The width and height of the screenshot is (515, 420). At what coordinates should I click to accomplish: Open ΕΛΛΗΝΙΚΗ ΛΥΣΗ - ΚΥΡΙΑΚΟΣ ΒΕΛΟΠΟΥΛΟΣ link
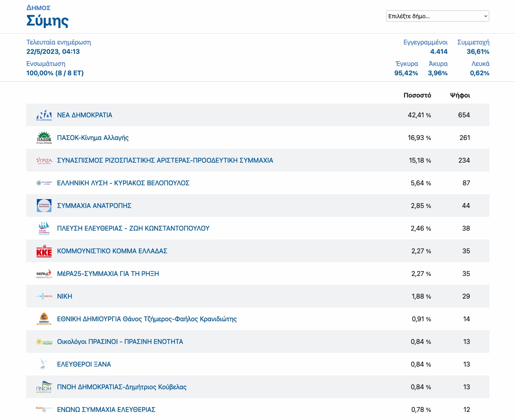123,183
